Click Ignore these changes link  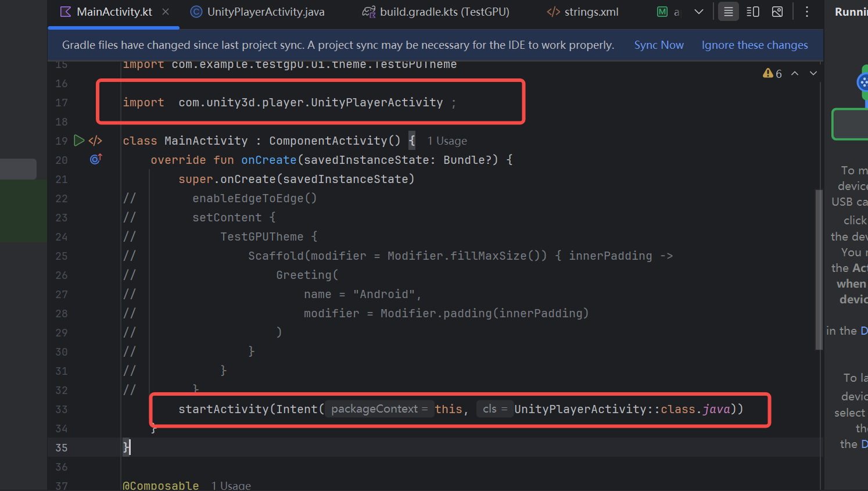[755, 45]
